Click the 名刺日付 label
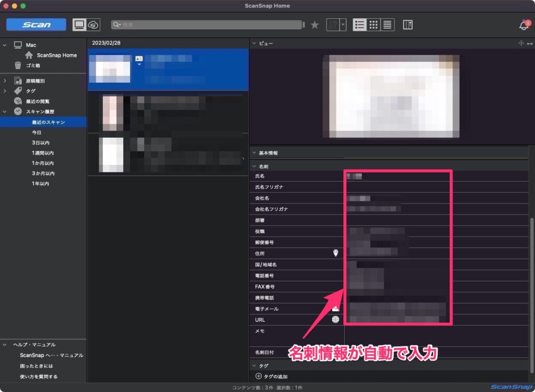 click(264, 352)
